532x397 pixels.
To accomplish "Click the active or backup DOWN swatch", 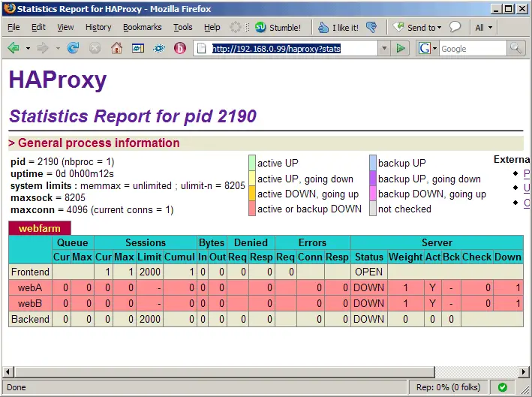I will (x=252, y=209).
